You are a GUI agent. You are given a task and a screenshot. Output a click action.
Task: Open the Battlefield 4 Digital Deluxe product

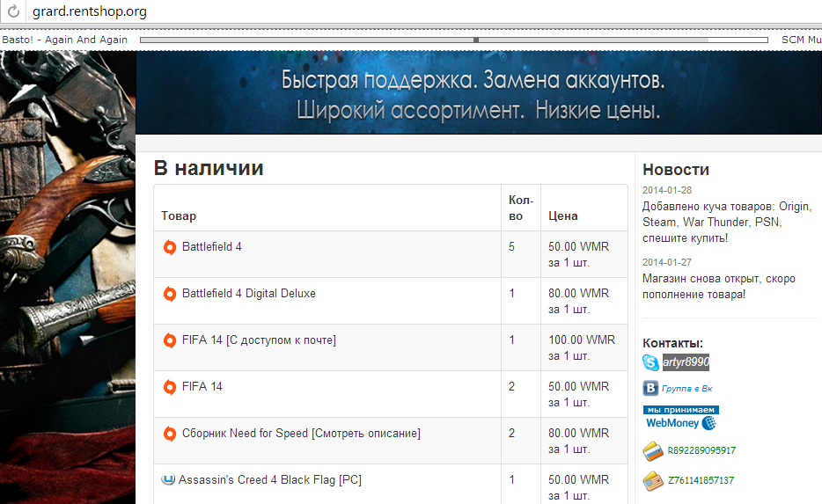(x=248, y=294)
